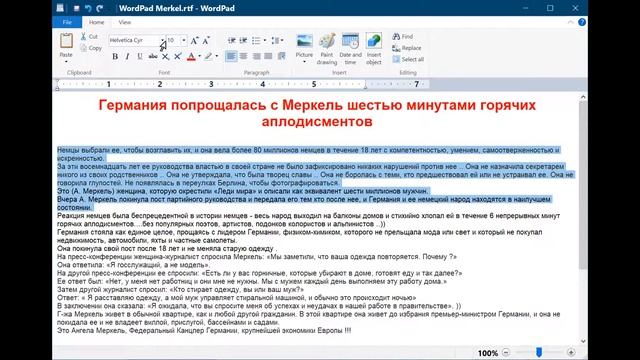The height and width of the screenshot is (360, 640).
Task: Click the WordPad app icon in title bar
Action: point(60,8)
